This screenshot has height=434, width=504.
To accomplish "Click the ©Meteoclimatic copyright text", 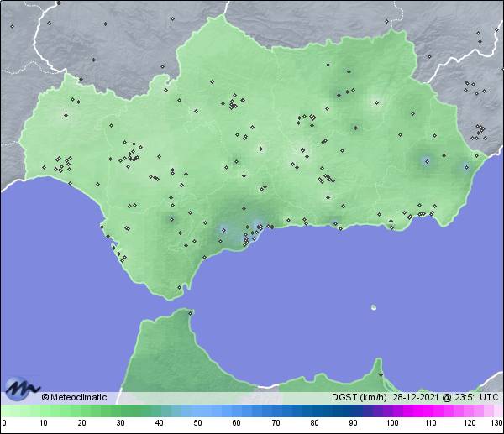I will (74, 397).
